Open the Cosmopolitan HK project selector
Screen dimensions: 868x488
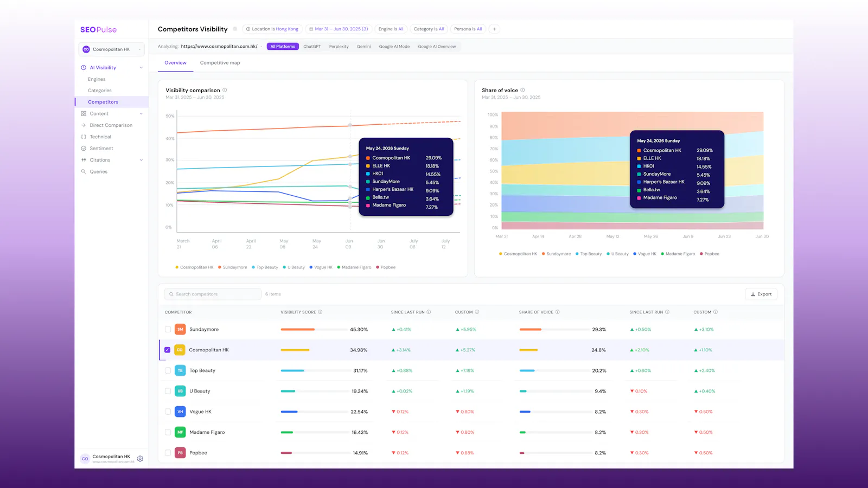[112, 49]
